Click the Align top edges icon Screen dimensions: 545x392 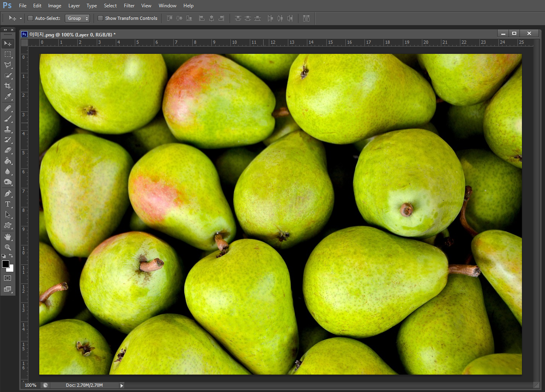point(170,18)
